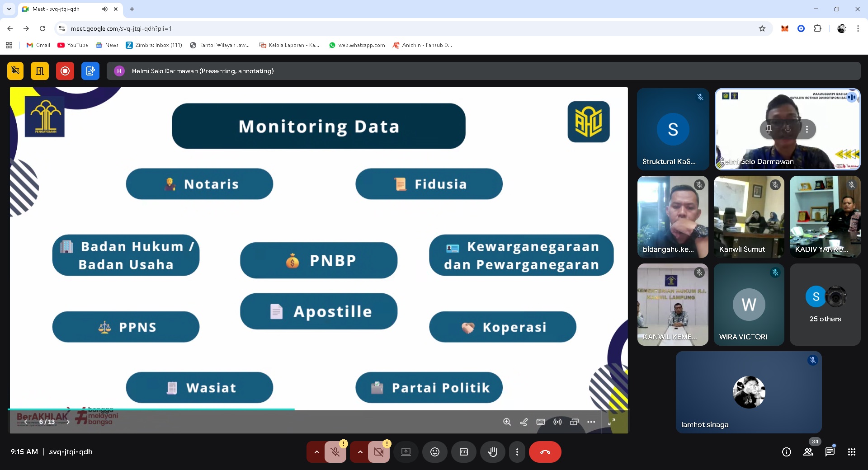Show the participants list icon

[x=808, y=452]
